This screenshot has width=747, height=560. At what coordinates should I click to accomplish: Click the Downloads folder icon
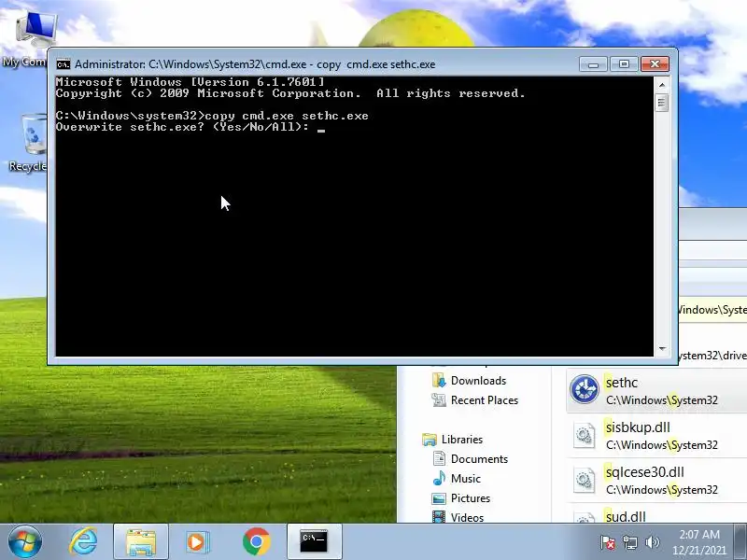[439, 380]
